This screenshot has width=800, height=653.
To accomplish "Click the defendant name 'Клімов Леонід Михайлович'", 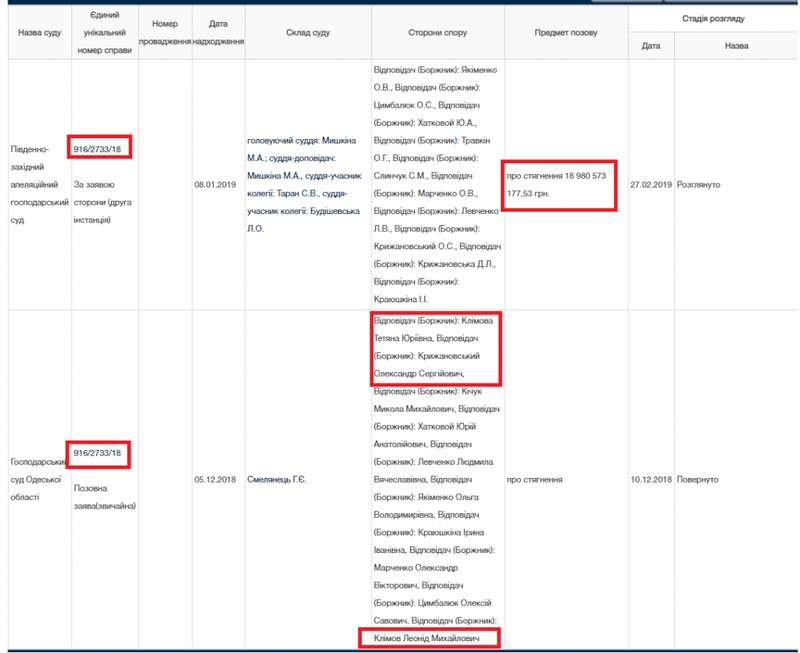I will coord(428,637).
